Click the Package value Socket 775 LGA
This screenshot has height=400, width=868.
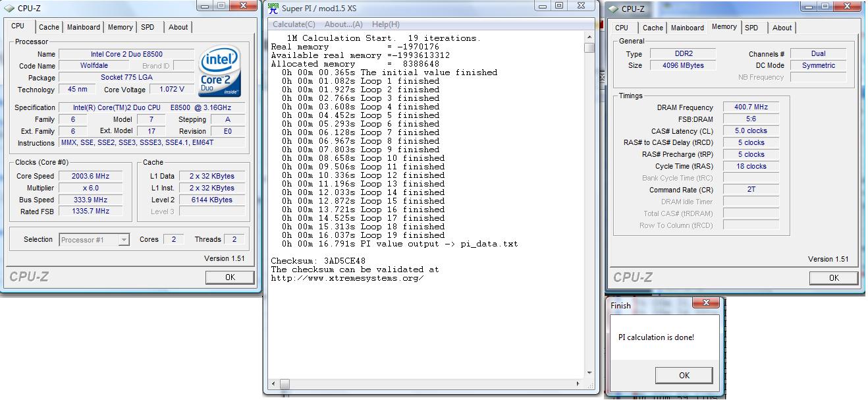(126, 78)
